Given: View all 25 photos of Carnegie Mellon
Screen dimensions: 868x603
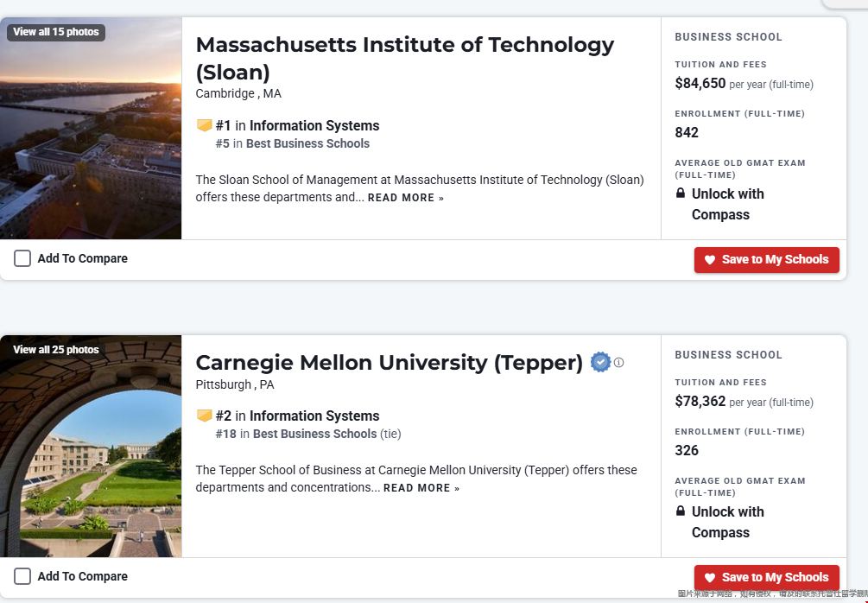Looking at the screenshot, I should click(56, 350).
